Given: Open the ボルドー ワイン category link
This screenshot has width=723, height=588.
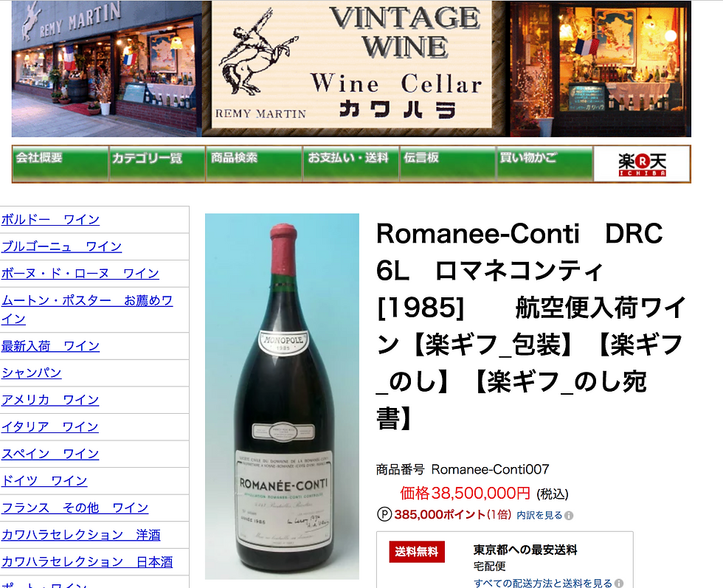Looking at the screenshot, I should pos(50,220).
